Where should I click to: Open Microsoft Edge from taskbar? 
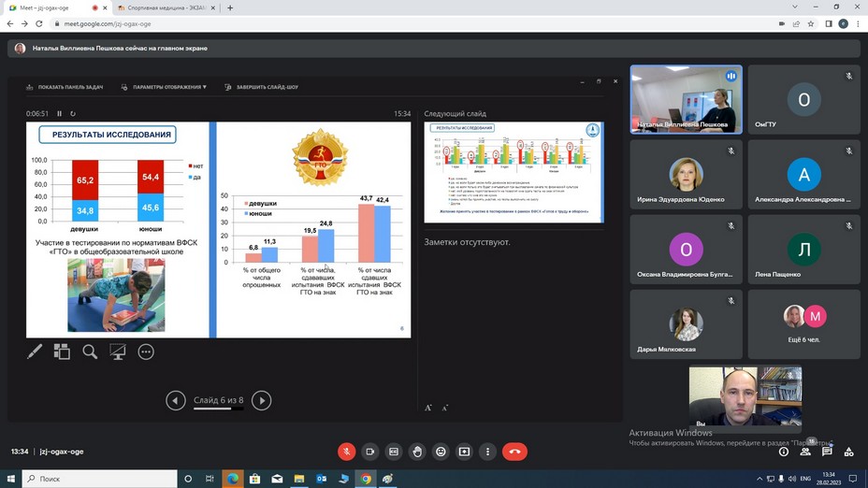(233, 479)
